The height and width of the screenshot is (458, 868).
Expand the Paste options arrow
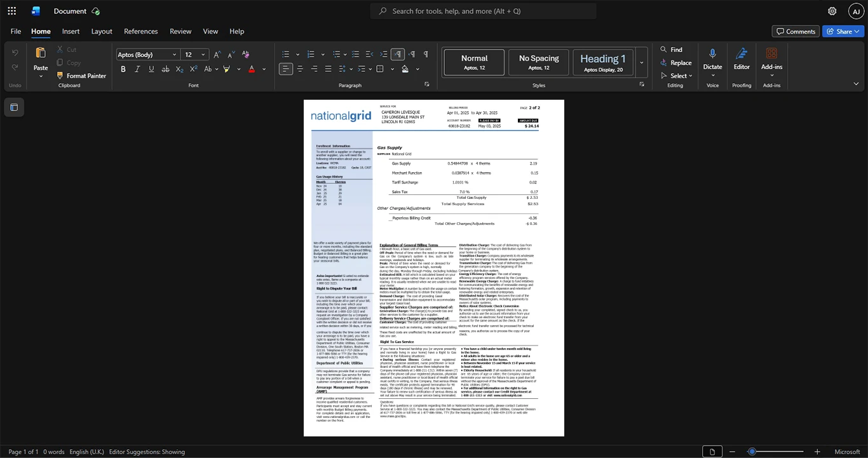[x=41, y=76]
